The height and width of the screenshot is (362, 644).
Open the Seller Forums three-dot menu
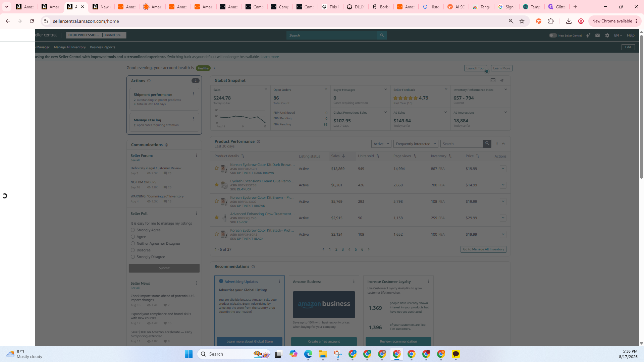pos(197,156)
